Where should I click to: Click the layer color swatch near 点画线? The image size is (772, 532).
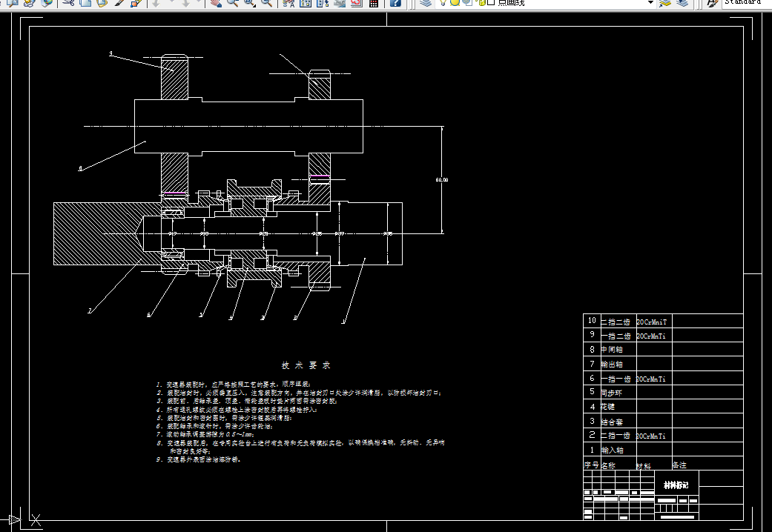pyautogui.click(x=492, y=4)
